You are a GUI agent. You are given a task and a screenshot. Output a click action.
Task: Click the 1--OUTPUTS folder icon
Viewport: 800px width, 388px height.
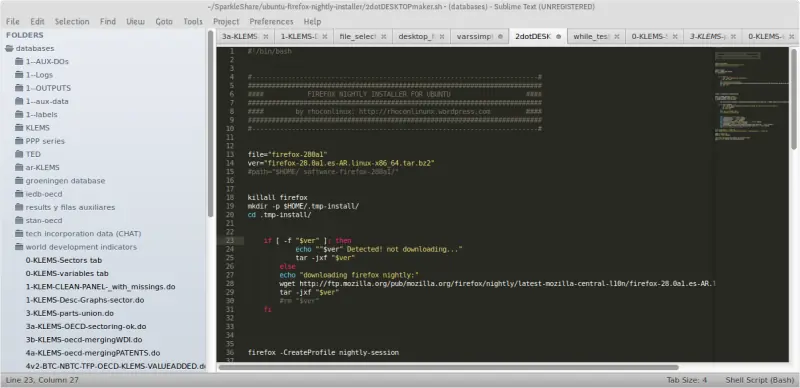coord(19,88)
